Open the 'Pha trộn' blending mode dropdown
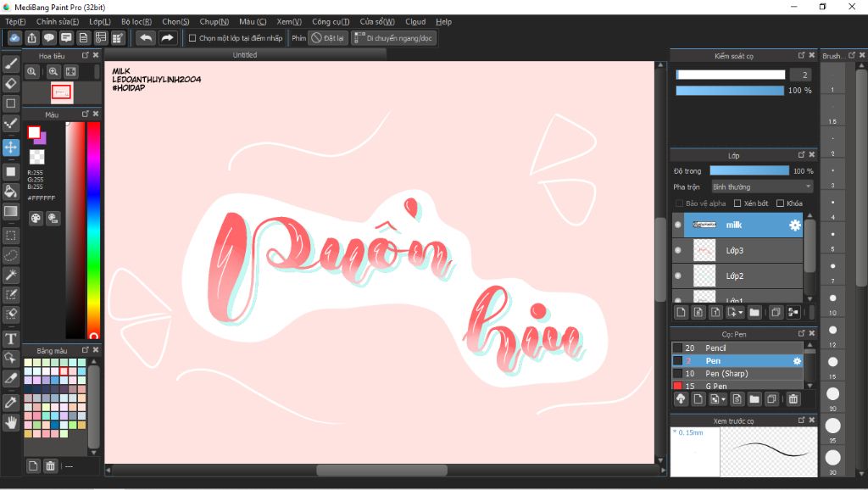The image size is (868, 490). 762,187
